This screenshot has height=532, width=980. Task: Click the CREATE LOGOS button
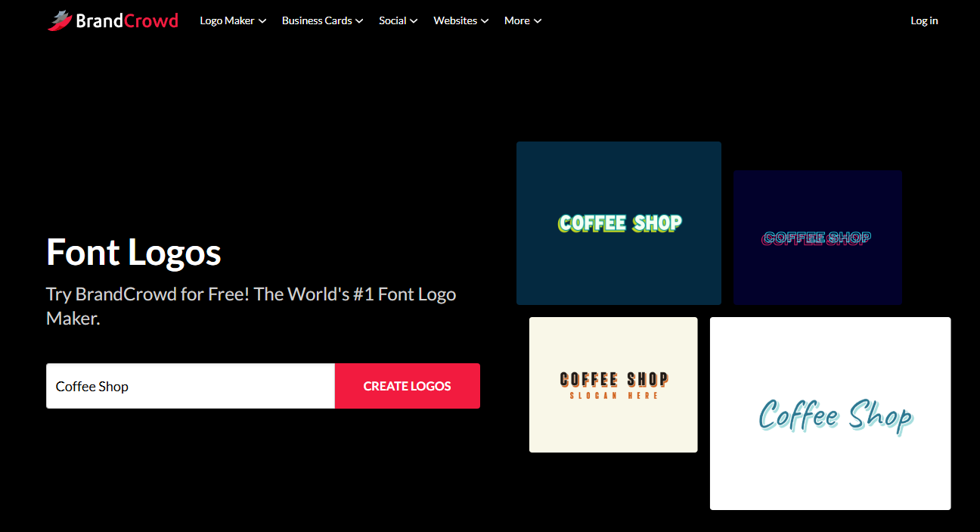[408, 386]
